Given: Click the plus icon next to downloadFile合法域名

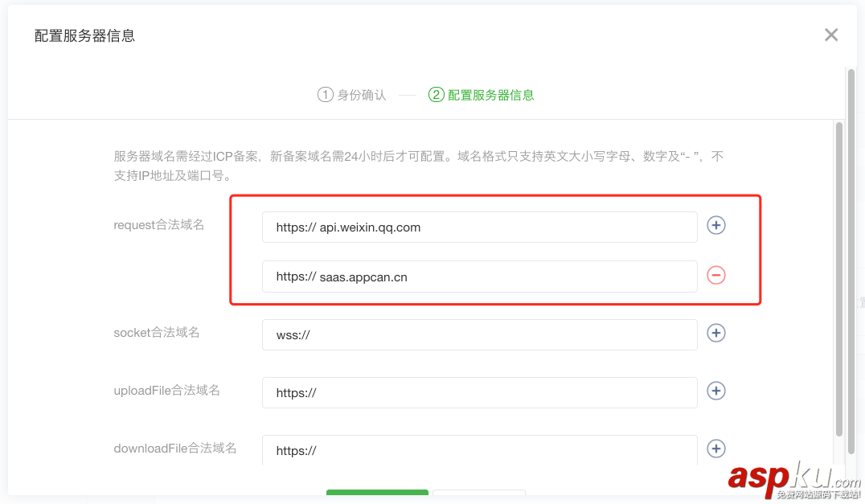Looking at the screenshot, I should [715, 449].
